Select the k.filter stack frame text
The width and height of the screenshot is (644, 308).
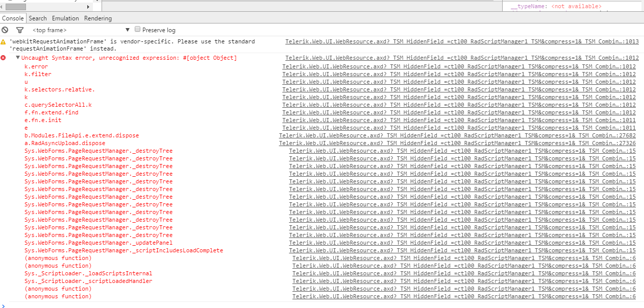(38, 74)
